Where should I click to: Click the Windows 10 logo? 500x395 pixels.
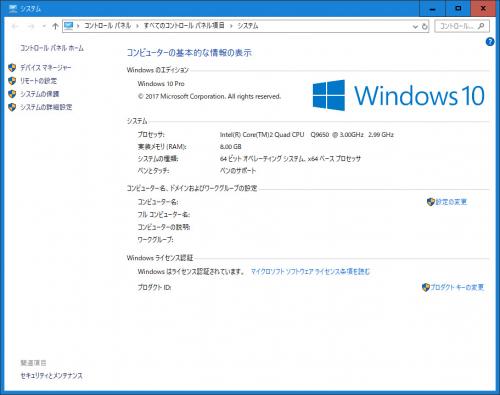(x=398, y=95)
